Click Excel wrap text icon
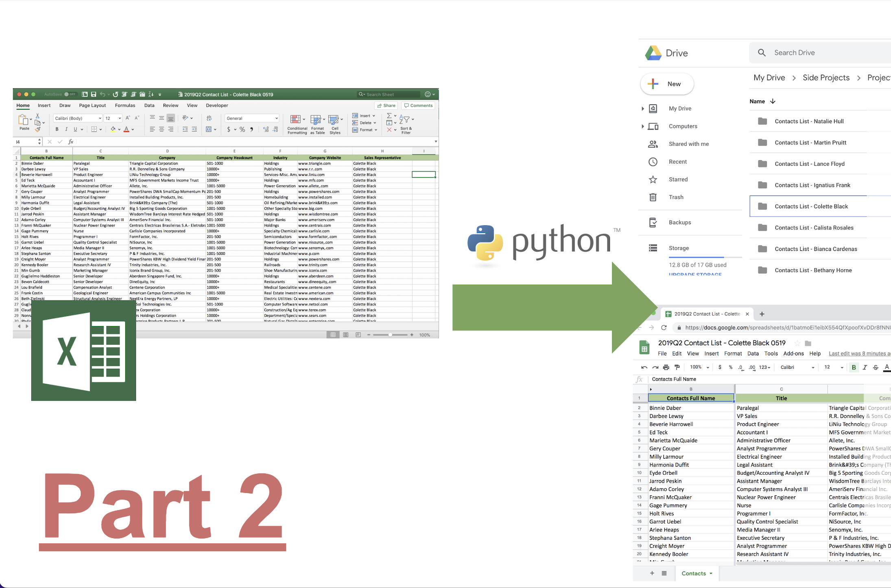 (x=209, y=118)
